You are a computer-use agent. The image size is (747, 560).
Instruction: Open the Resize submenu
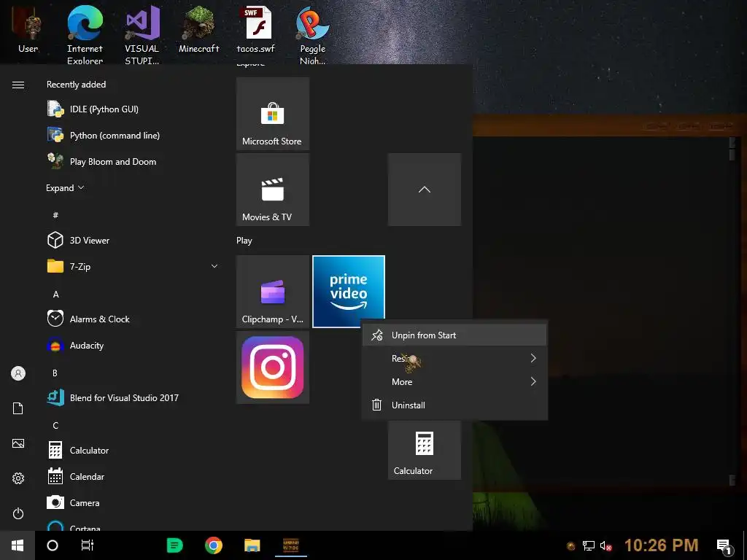[x=454, y=359]
